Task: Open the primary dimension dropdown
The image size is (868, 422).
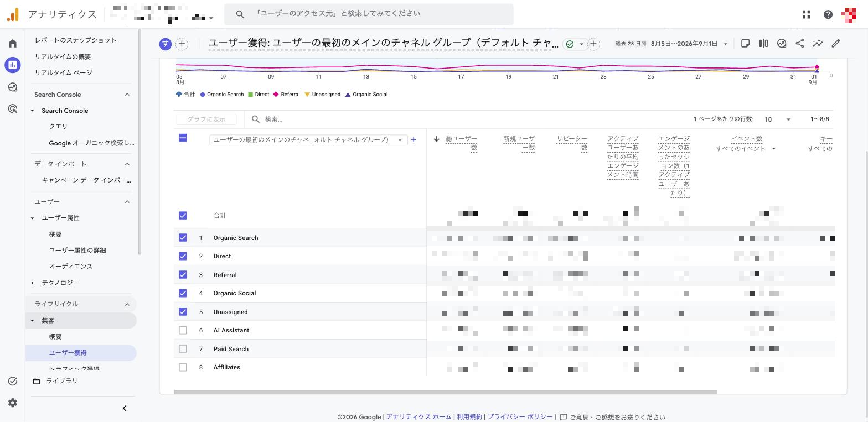Action: 308,140
